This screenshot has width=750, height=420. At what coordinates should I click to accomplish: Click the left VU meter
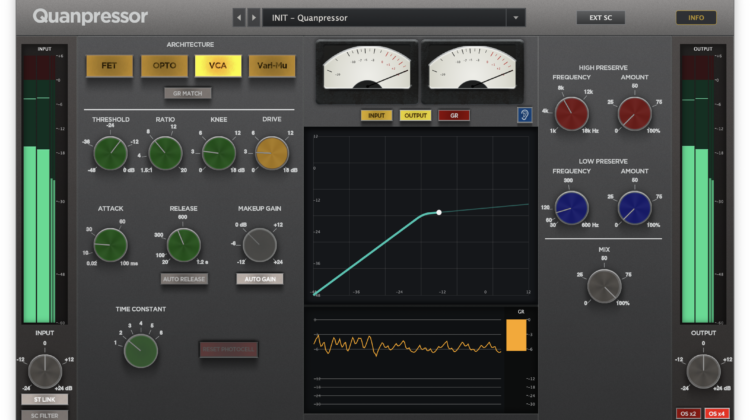pos(367,71)
